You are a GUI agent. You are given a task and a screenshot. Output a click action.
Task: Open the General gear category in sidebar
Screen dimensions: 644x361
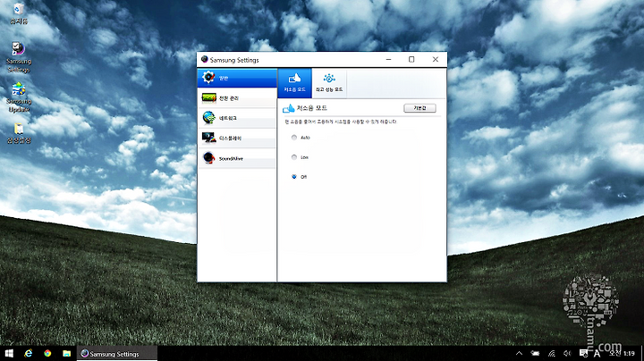pos(237,78)
